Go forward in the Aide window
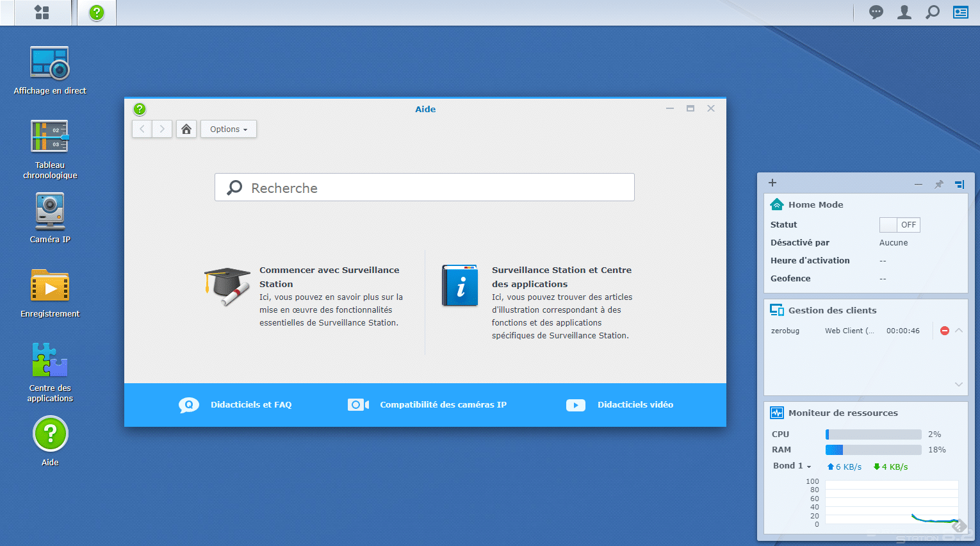This screenshot has width=980, height=546. point(162,129)
